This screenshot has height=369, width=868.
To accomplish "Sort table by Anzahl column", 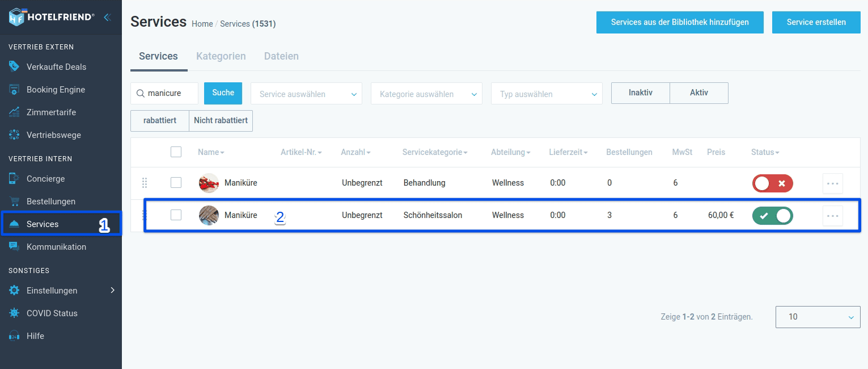I will coord(355,152).
